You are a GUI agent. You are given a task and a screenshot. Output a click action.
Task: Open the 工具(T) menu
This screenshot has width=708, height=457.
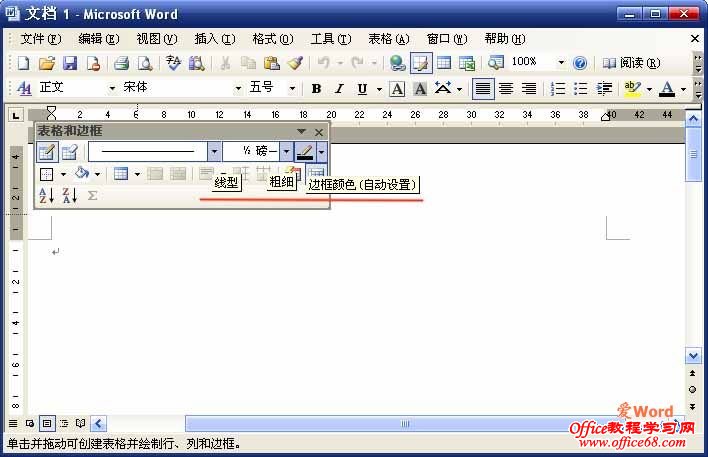tap(331, 39)
